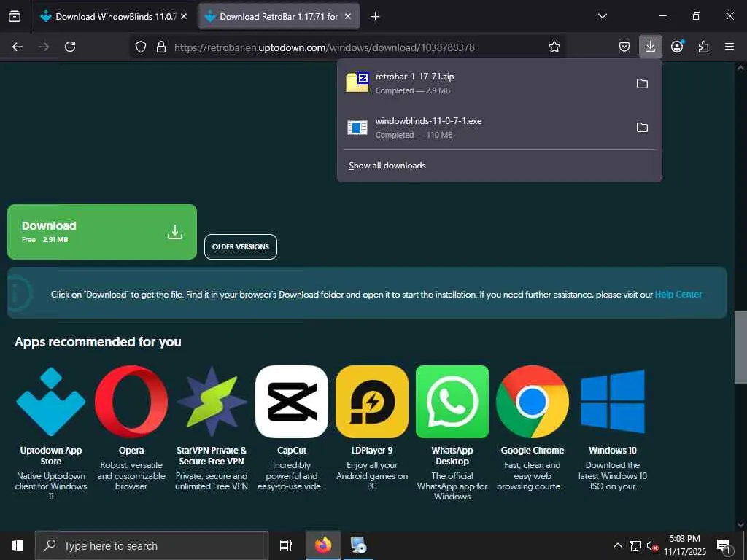The image size is (747, 560).
Task: Open muted volume tray icon
Action: [652, 545]
